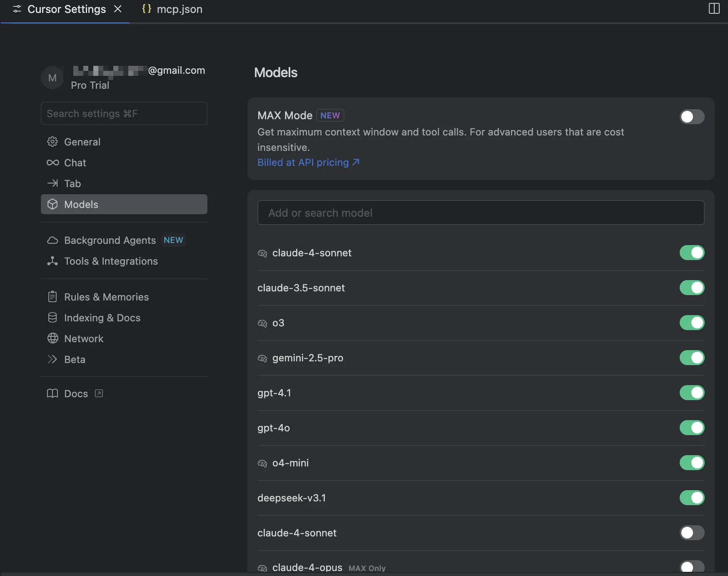This screenshot has height=576, width=728.
Task: Disable the o3 model toggle
Action: coord(692,323)
